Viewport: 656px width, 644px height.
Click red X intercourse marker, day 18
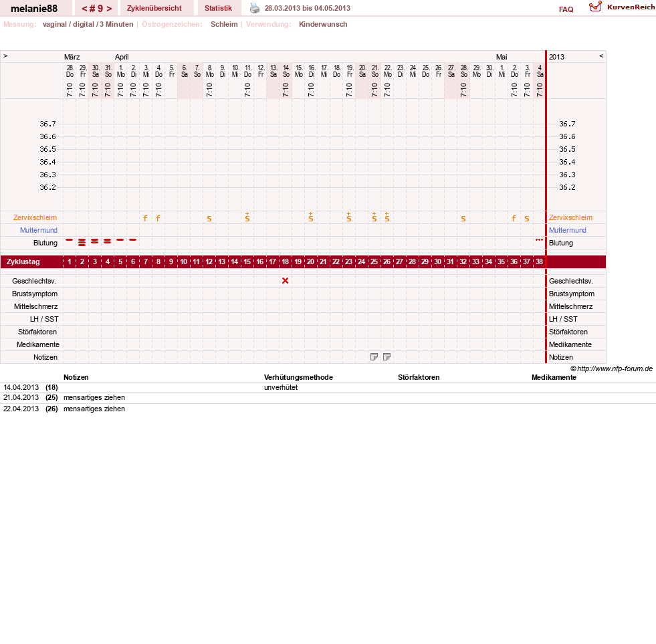(286, 281)
